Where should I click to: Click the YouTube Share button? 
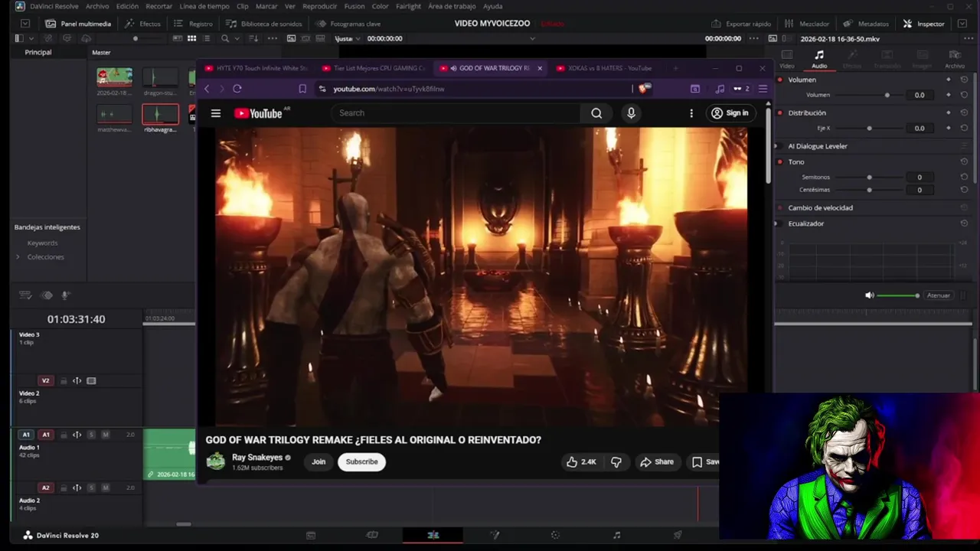click(657, 461)
